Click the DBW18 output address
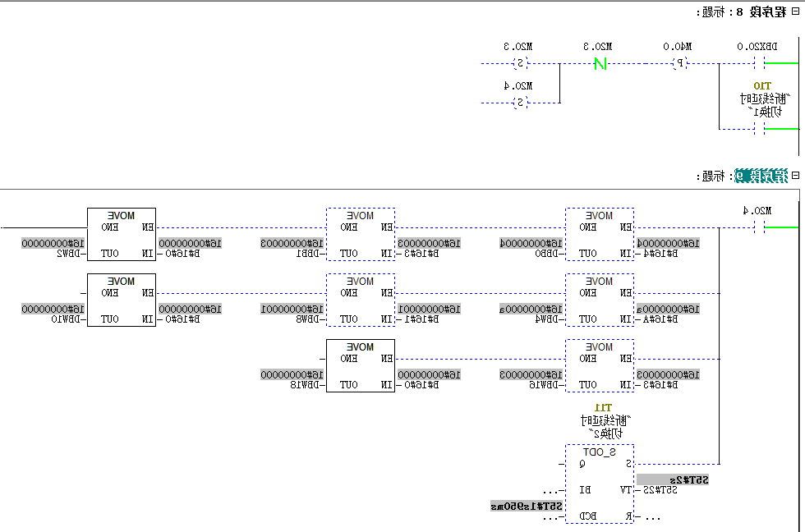The image size is (805, 532). 305,385
